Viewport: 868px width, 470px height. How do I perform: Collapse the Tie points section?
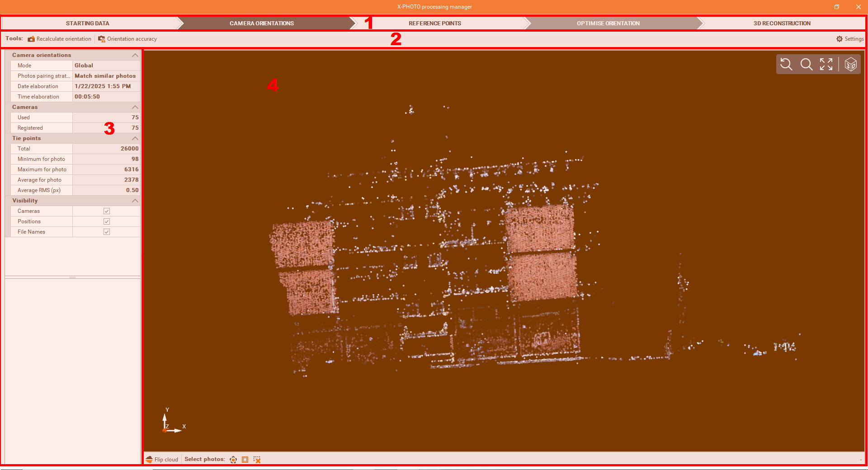coord(134,138)
